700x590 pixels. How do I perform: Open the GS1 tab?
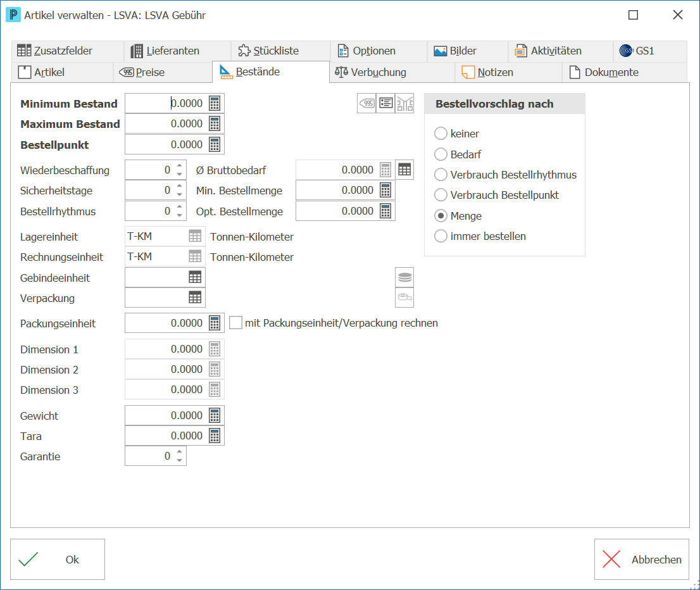pyautogui.click(x=650, y=51)
